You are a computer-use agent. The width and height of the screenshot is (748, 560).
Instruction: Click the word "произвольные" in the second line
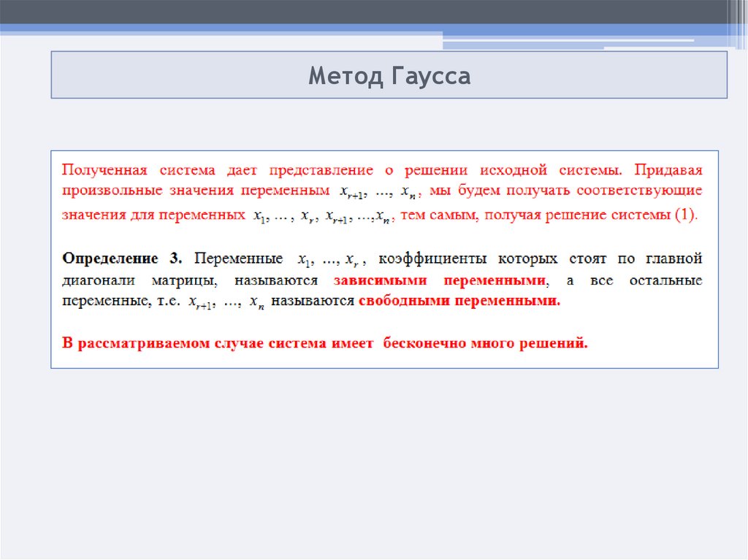point(110,191)
